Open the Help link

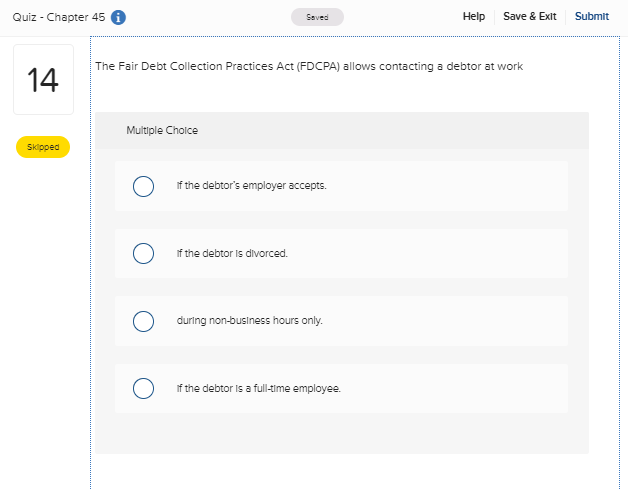tap(474, 16)
